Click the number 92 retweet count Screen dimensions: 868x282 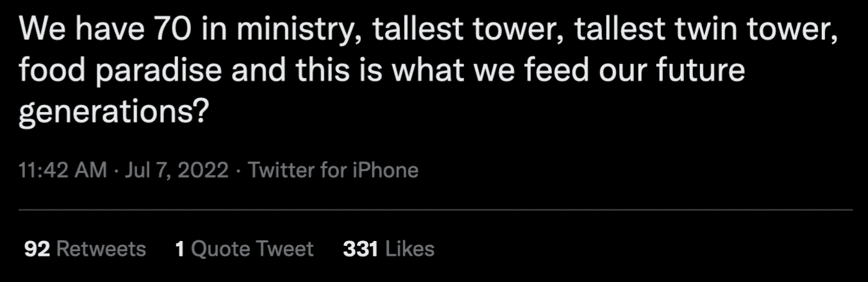click(37, 249)
